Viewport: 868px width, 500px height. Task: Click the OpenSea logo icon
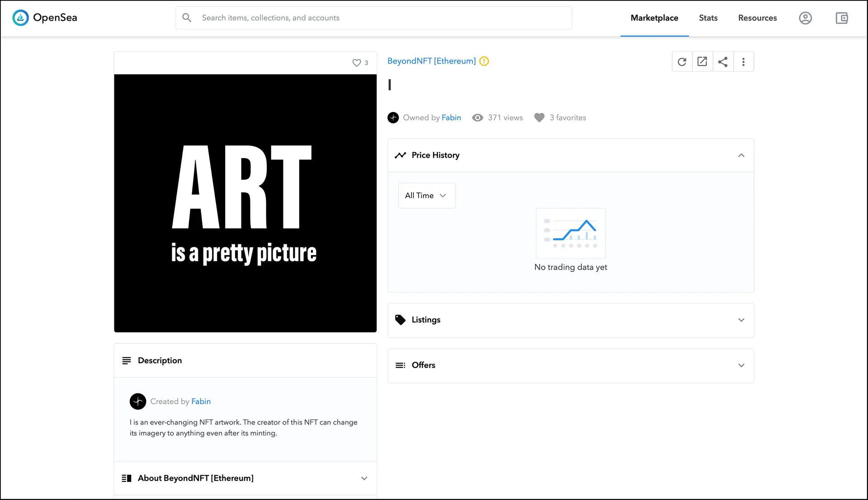pos(20,18)
